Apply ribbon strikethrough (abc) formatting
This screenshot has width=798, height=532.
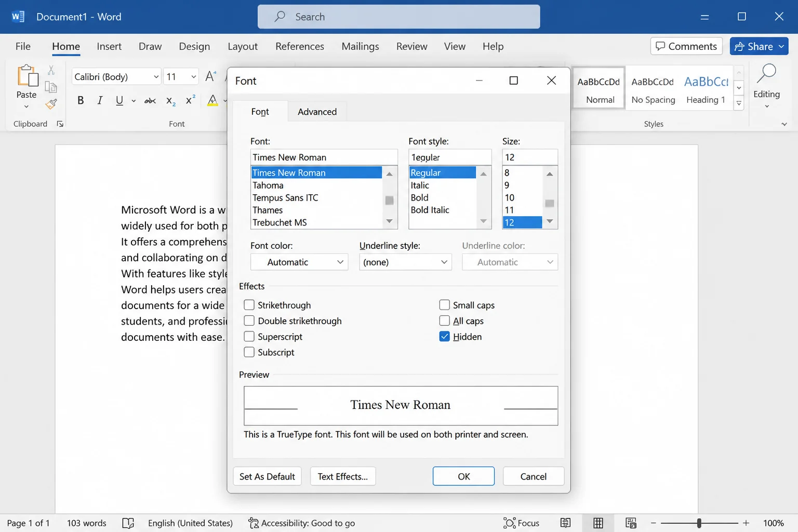(x=150, y=101)
